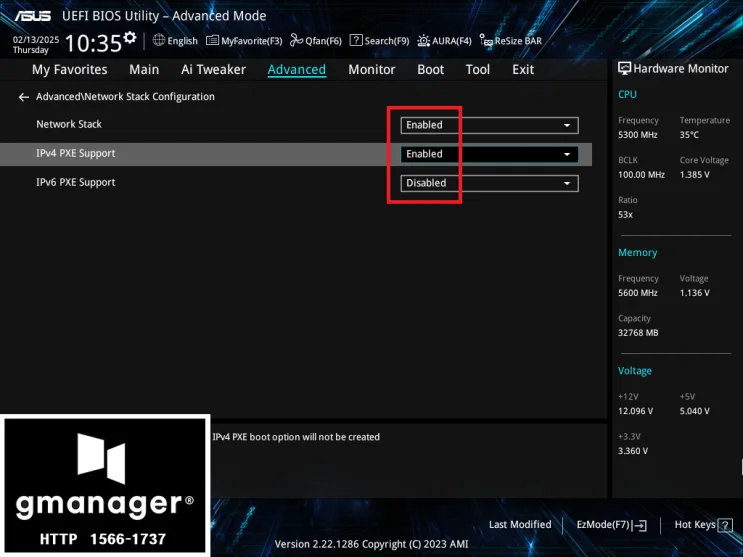Open the IPv6 PXE Support dropdown
Screen dimensions: 743x557
[489, 183]
